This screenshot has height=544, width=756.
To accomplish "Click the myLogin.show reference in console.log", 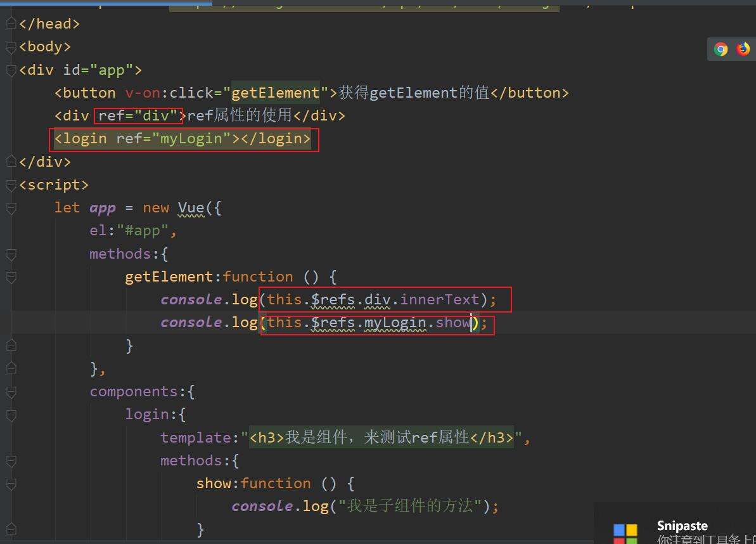I will (x=416, y=323).
